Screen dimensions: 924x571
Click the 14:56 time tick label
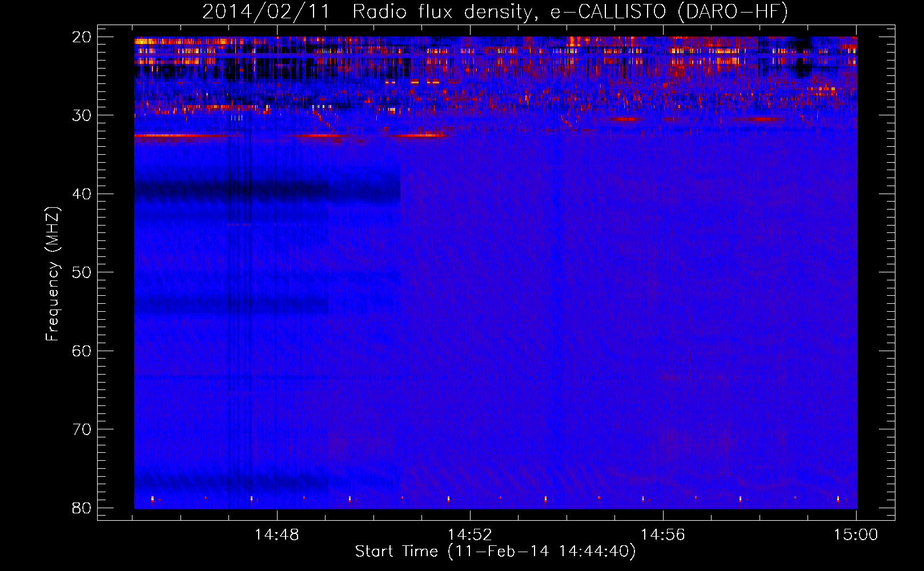point(662,535)
